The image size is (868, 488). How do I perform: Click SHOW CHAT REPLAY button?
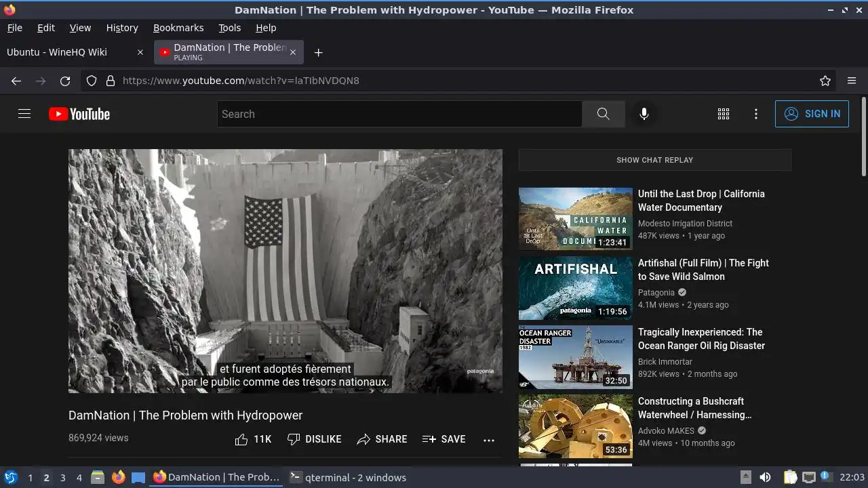coord(654,160)
